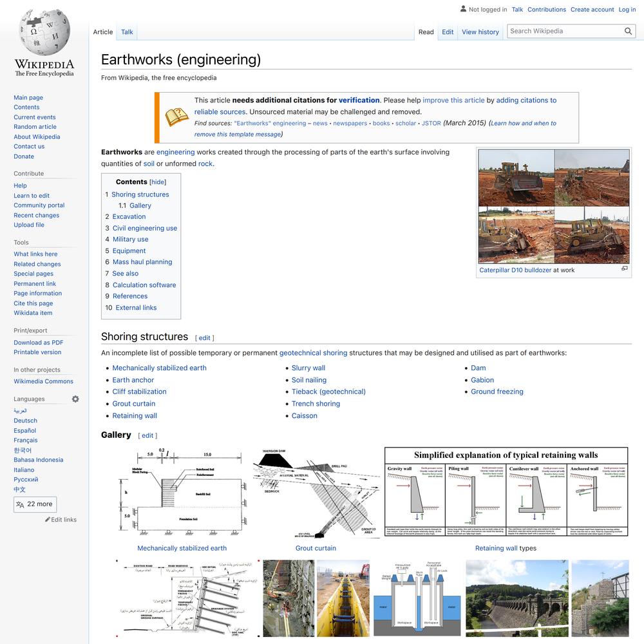This screenshot has height=644, width=644.
Task: Open the Earth anchor list link
Action: pos(133,380)
